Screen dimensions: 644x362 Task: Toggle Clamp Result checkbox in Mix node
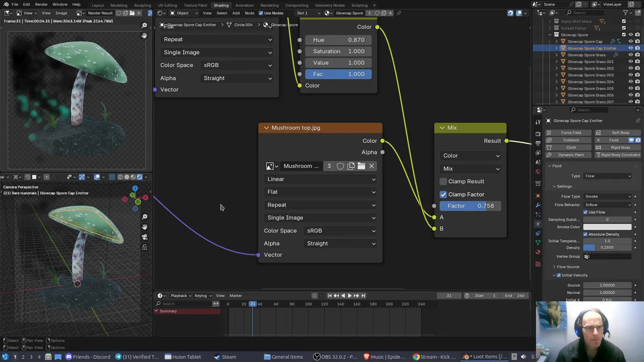tap(443, 182)
